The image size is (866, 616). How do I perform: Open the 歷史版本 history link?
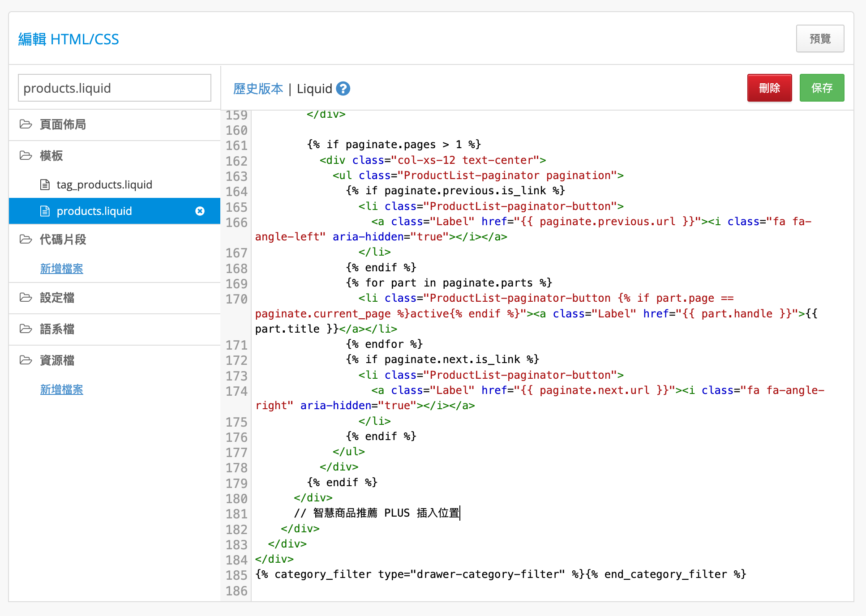click(x=258, y=89)
